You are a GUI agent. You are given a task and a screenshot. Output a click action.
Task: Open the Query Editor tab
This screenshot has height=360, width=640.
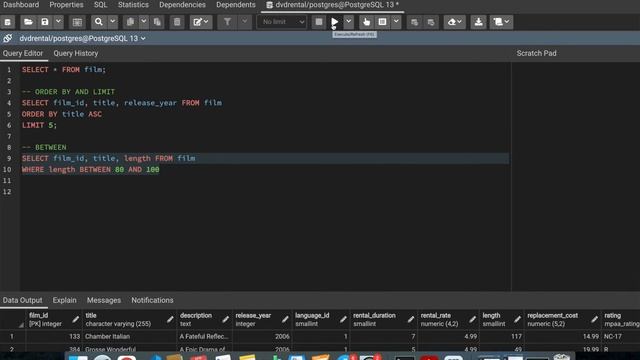[x=23, y=53]
